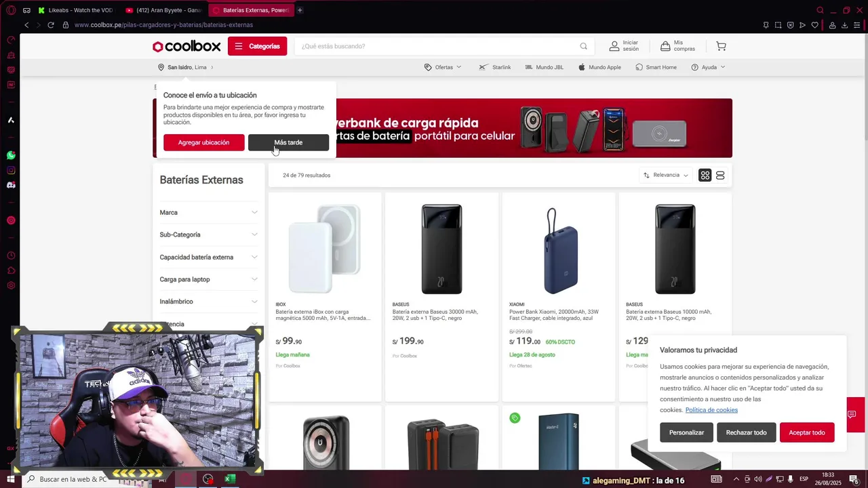Screen dimensions: 868x488
Task: Open Baseus 30000 mAh product image
Action: coord(441,249)
